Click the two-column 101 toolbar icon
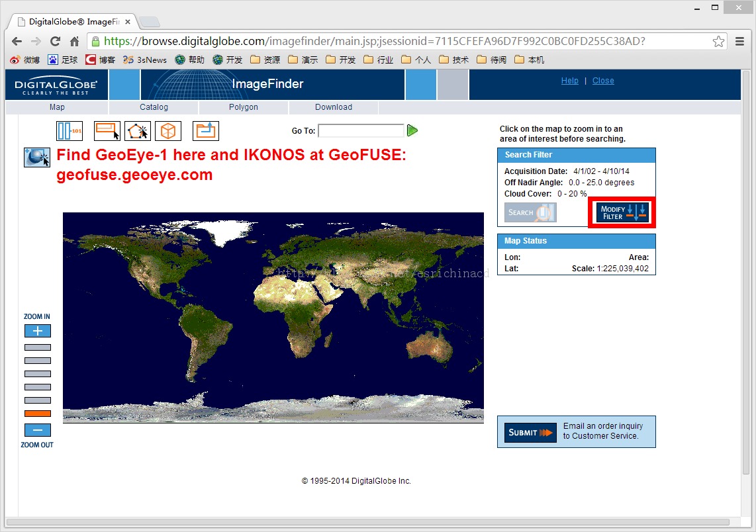The image size is (756, 532). click(70, 130)
